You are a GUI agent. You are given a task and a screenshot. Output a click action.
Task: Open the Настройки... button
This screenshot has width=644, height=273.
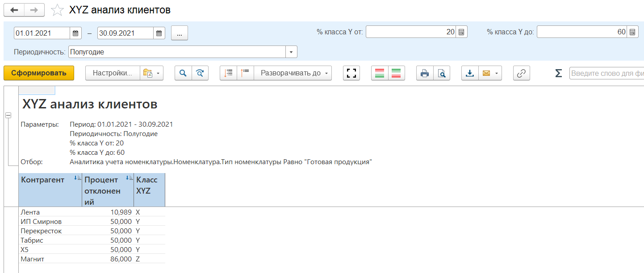112,73
